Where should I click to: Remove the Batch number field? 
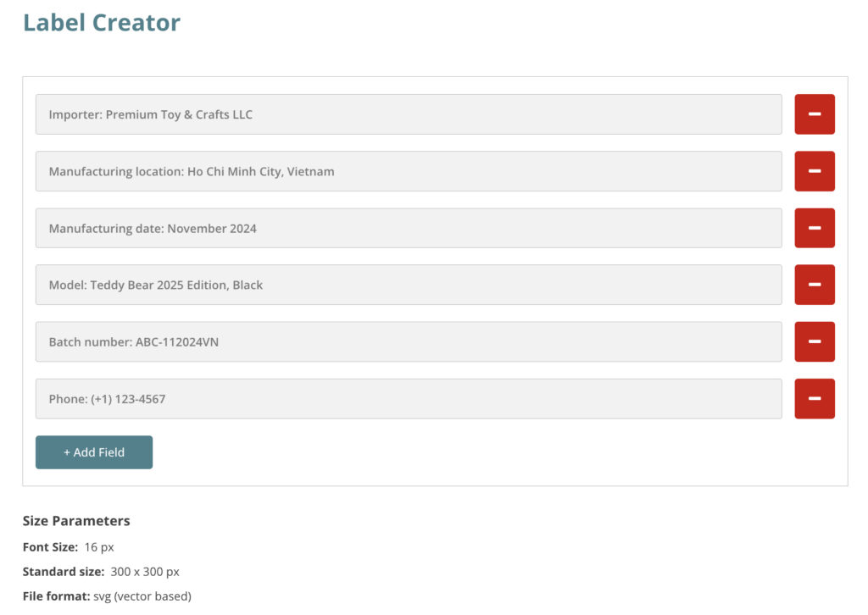point(814,341)
